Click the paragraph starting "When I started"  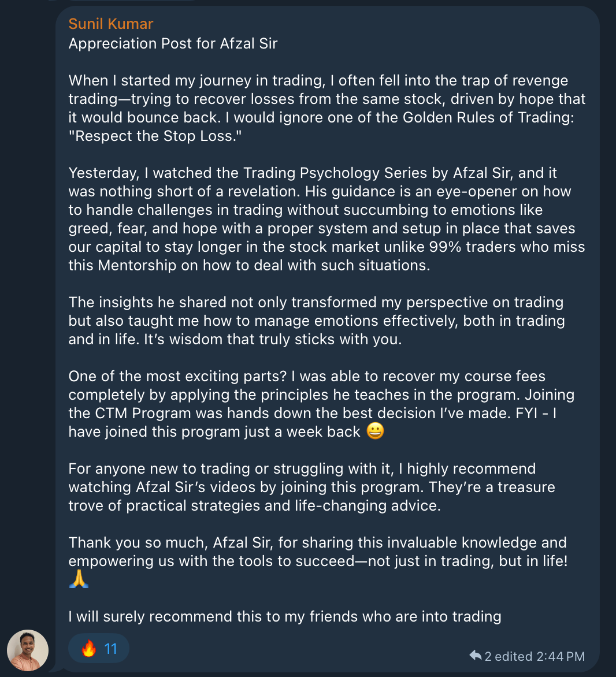326,99
